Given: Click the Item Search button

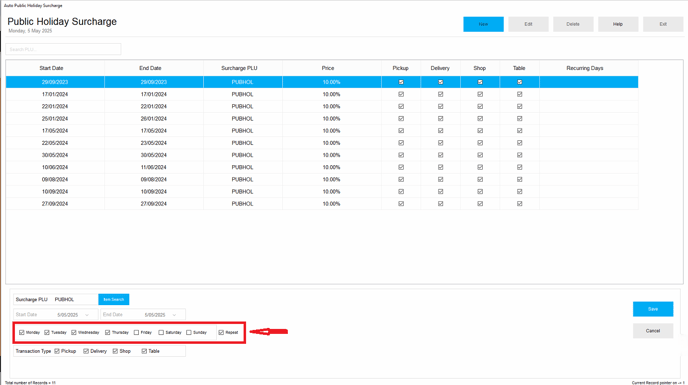Looking at the screenshot, I should coord(114,299).
